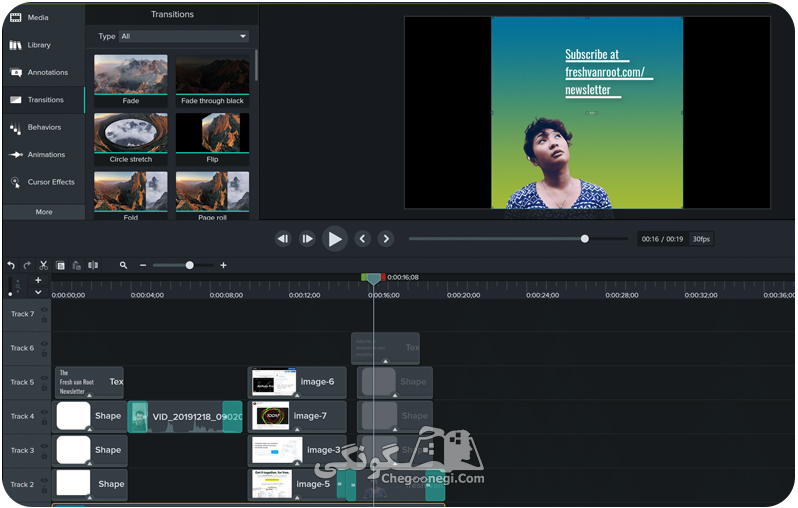The width and height of the screenshot is (798, 508).
Task: Choose the Fold transition
Action: coord(131,195)
